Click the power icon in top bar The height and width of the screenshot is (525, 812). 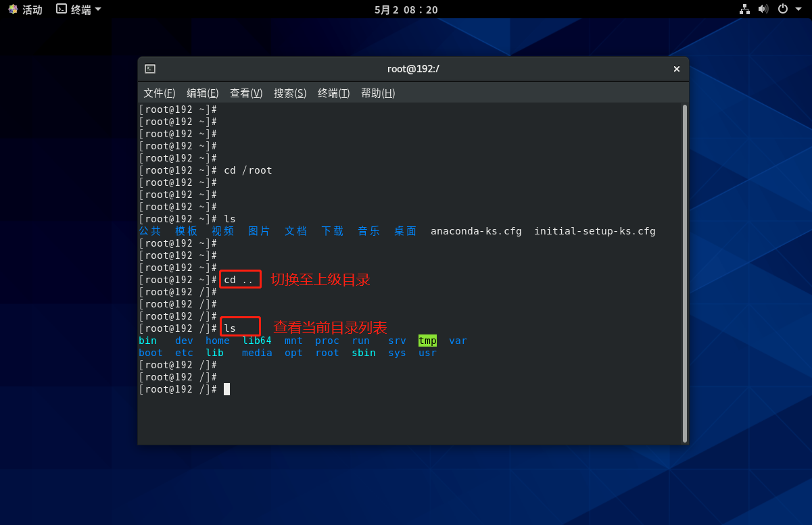click(783, 9)
